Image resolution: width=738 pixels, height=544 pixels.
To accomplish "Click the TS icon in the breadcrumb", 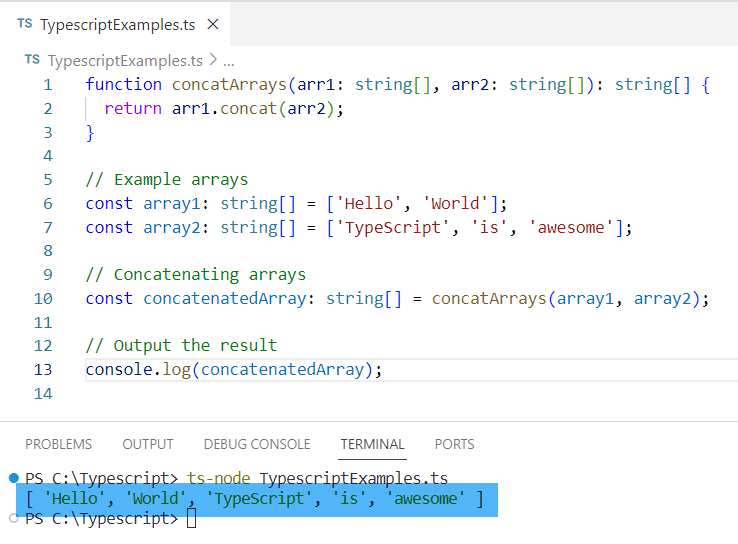I will pyautogui.click(x=32, y=59).
